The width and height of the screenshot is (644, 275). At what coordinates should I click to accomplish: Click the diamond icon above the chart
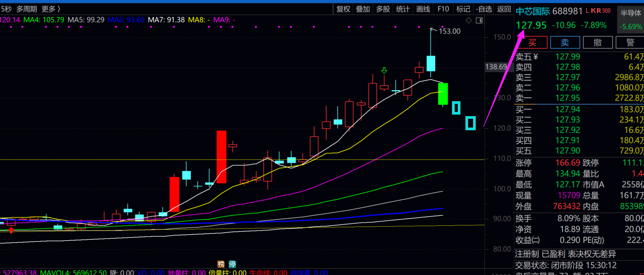click(x=468, y=20)
